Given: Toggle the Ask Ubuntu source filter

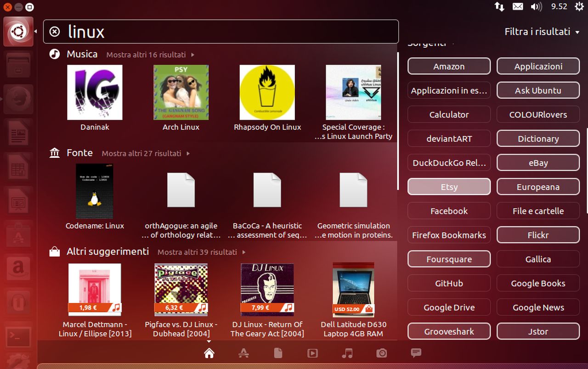Looking at the screenshot, I should click(x=538, y=90).
